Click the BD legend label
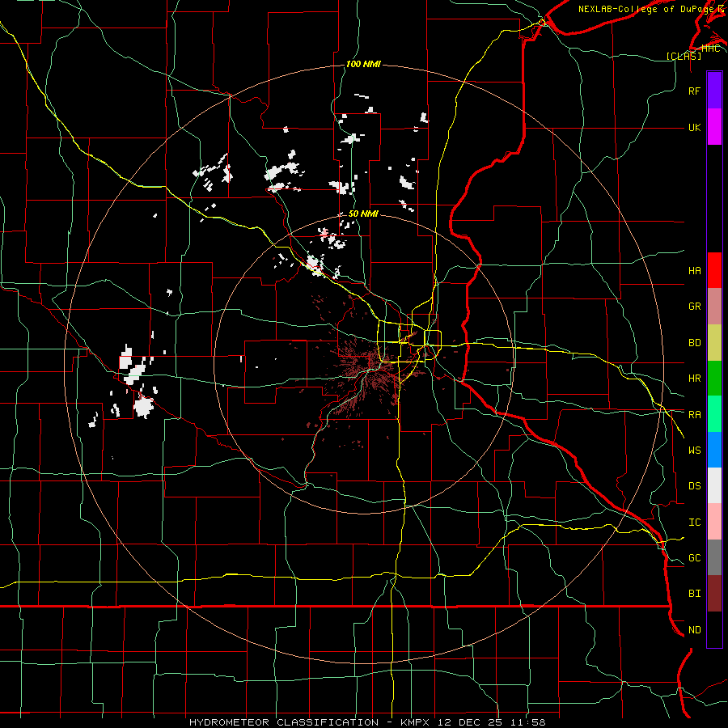The image size is (728, 728). tap(694, 343)
